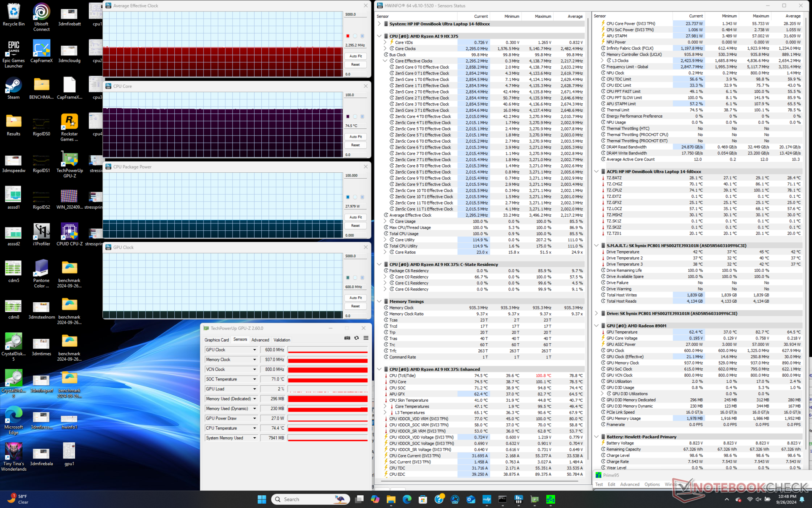The width and height of the screenshot is (812, 508).
Task: Click Auto Fit in Average Effective Clock graph
Action: (x=355, y=56)
